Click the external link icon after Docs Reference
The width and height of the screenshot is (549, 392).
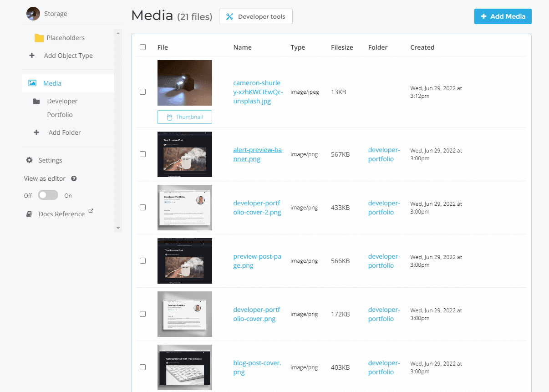[91, 211]
